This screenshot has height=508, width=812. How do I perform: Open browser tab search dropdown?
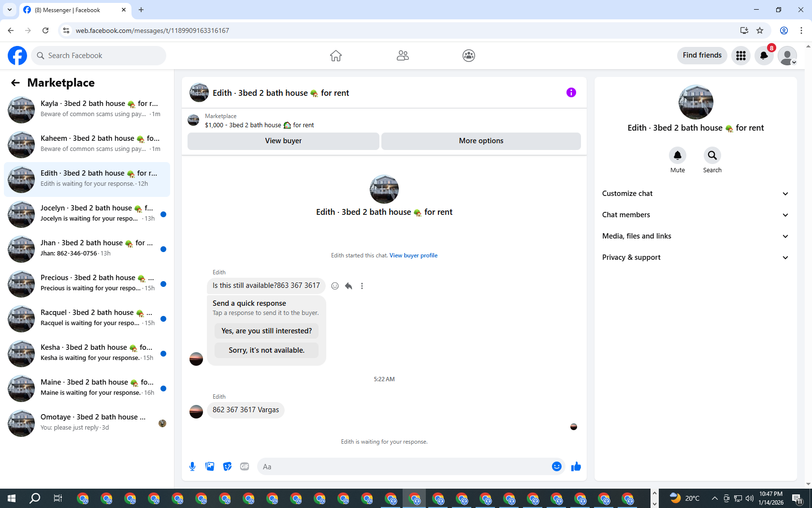(x=9, y=10)
